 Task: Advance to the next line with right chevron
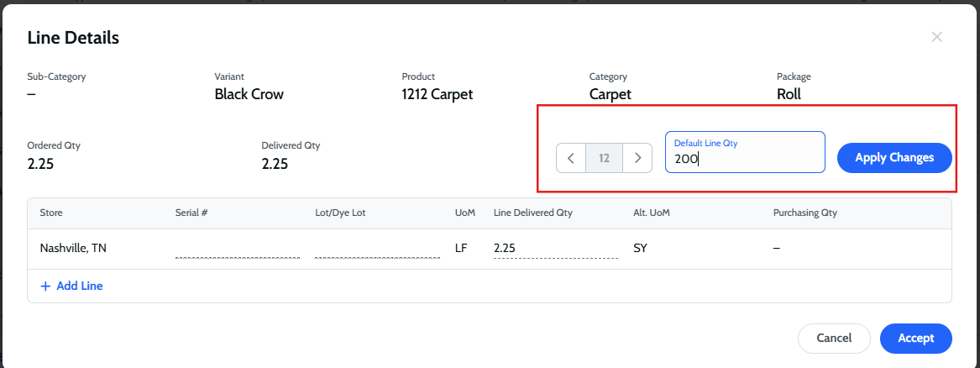coord(637,157)
